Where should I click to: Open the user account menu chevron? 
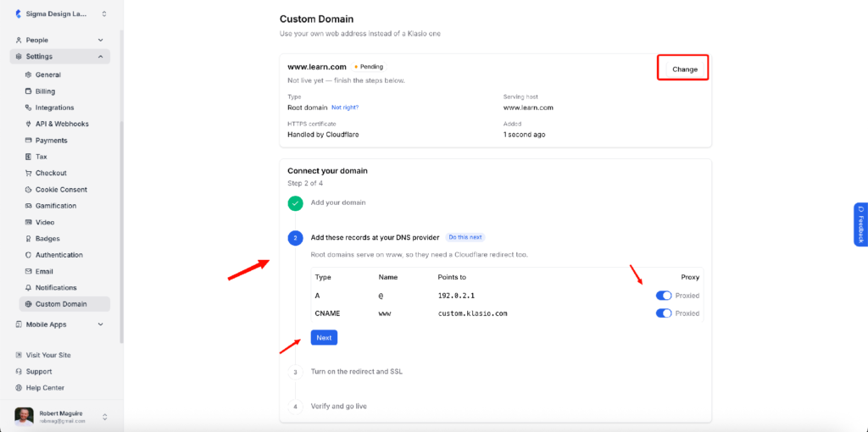click(104, 417)
